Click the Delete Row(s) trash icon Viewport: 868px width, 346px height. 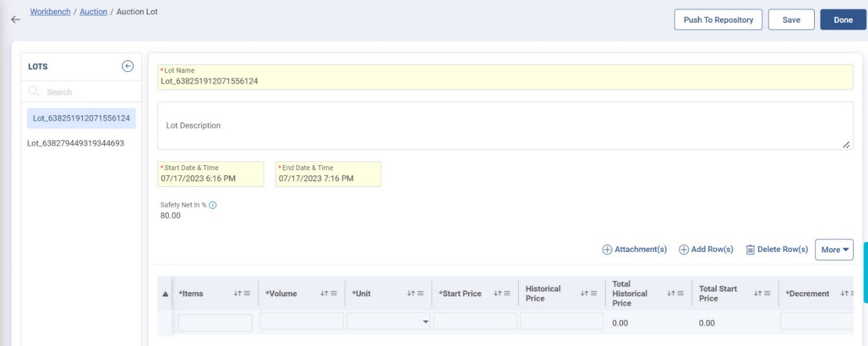750,249
